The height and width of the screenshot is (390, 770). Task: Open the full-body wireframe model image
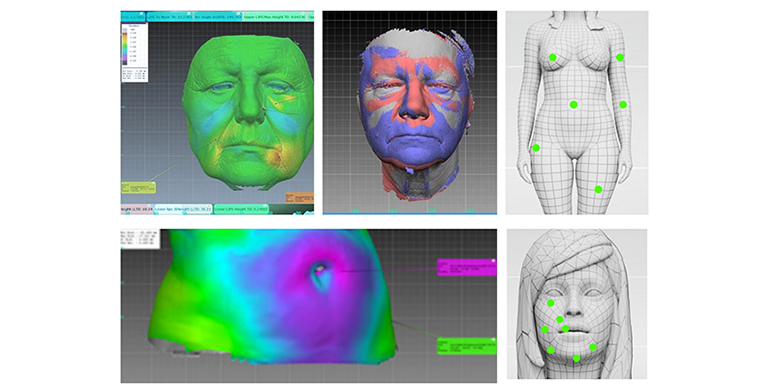pos(577,112)
